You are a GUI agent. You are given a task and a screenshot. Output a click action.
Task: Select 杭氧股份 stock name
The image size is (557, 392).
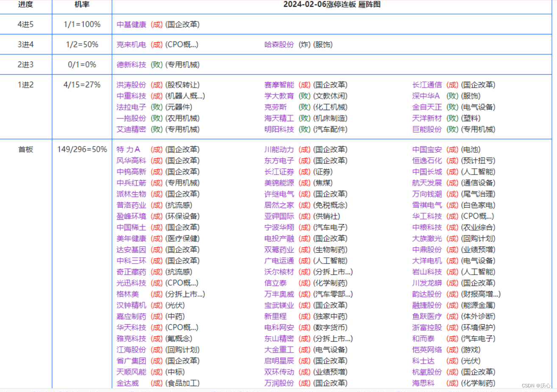point(427,372)
